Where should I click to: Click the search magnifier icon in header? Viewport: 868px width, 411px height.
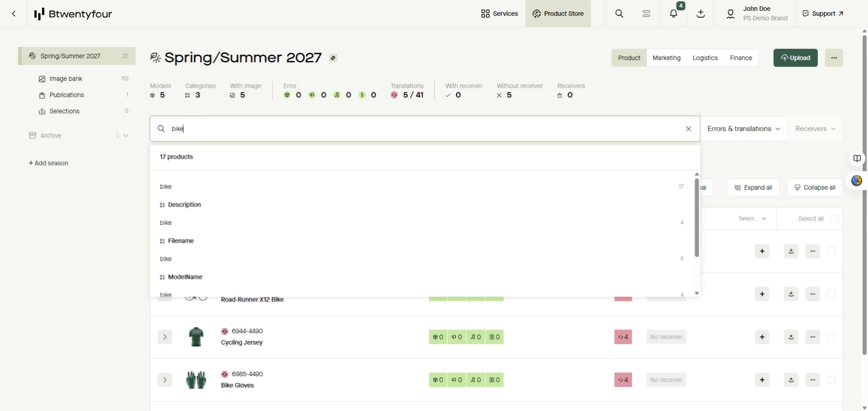(619, 14)
